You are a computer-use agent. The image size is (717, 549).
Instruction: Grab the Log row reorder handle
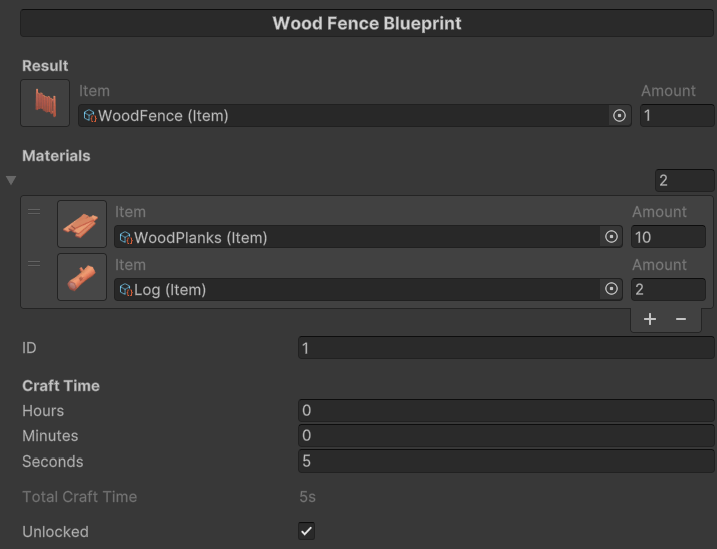[34, 265]
